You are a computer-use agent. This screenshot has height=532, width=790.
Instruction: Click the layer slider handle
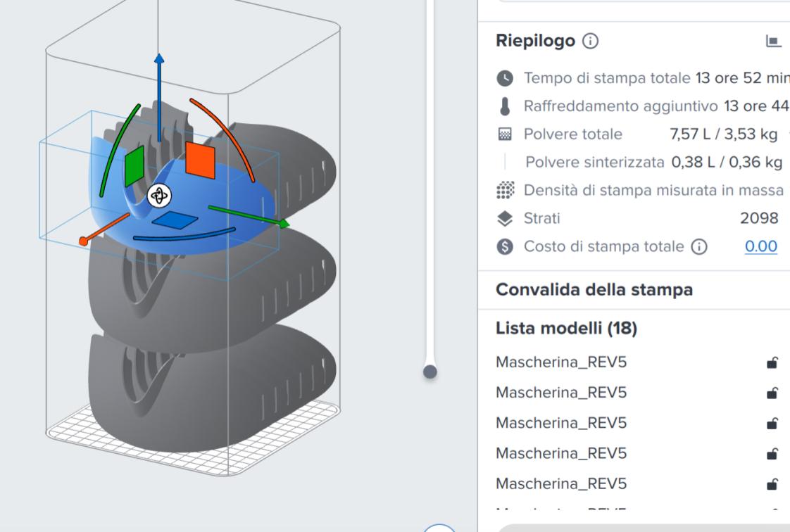(x=430, y=372)
